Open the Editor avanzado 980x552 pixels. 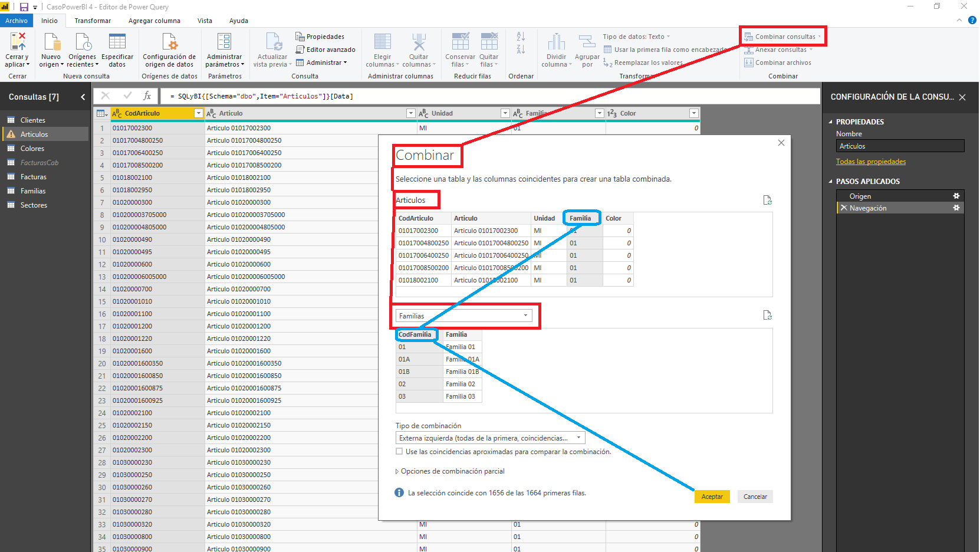pos(325,50)
